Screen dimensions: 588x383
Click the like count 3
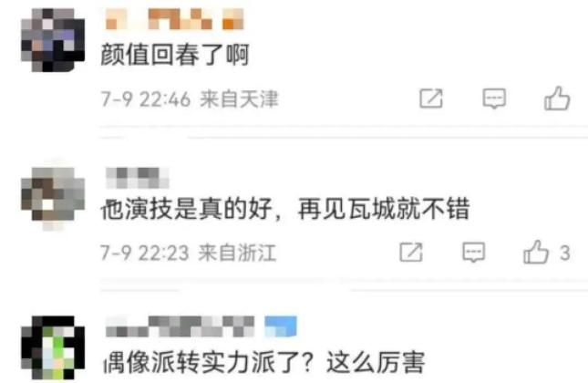[565, 253]
